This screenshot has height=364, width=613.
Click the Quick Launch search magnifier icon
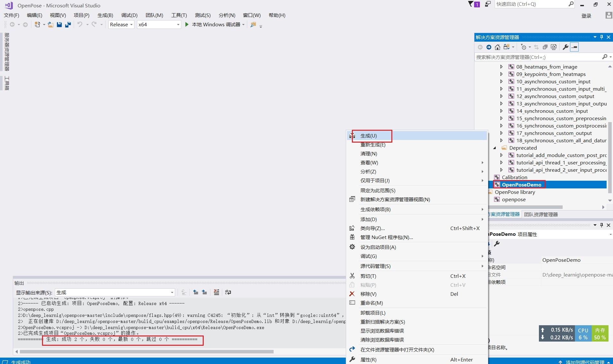(571, 4)
